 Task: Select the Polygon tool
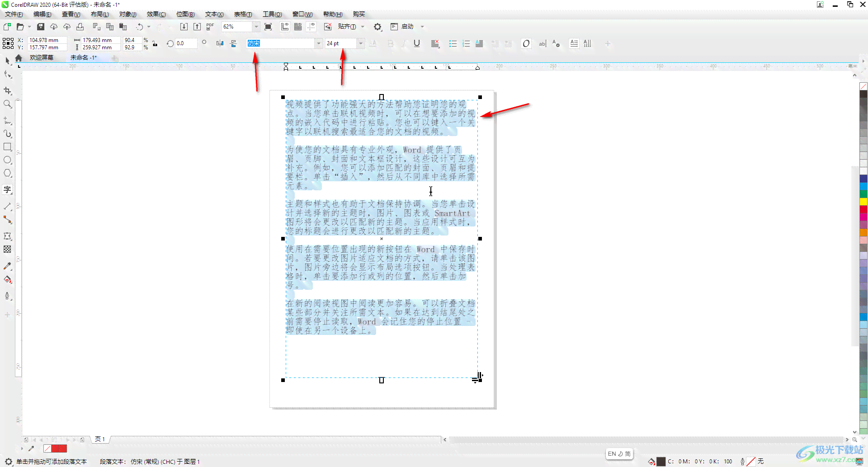(x=7, y=173)
